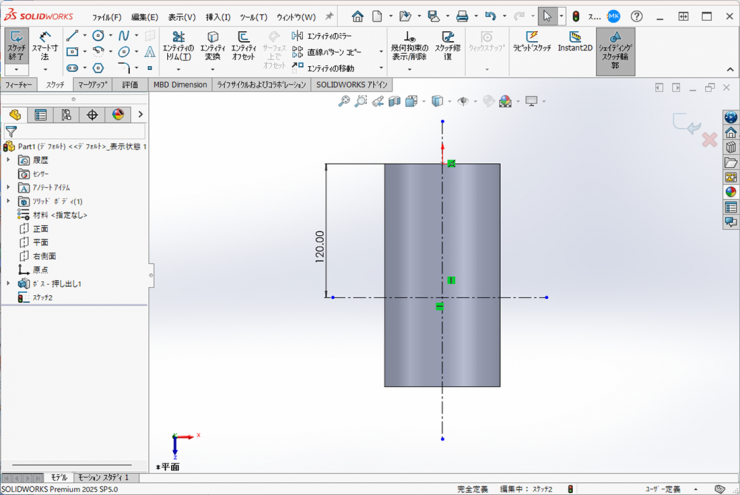Toggle the hide/show items eye icon
Image resolution: width=740 pixels, height=495 pixels.
(462, 101)
